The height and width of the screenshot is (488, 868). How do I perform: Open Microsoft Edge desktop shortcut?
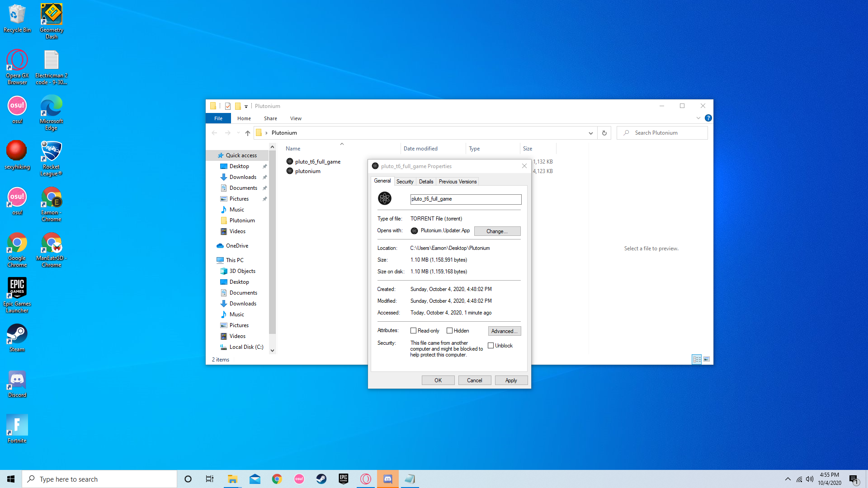[x=51, y=113]
